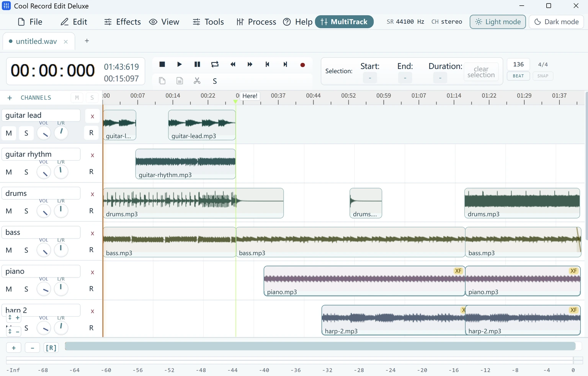The width and height of the screenshot is (588, 376).
Task: Click the horizontal timeline scrollbar
Action: coord(320,346)
